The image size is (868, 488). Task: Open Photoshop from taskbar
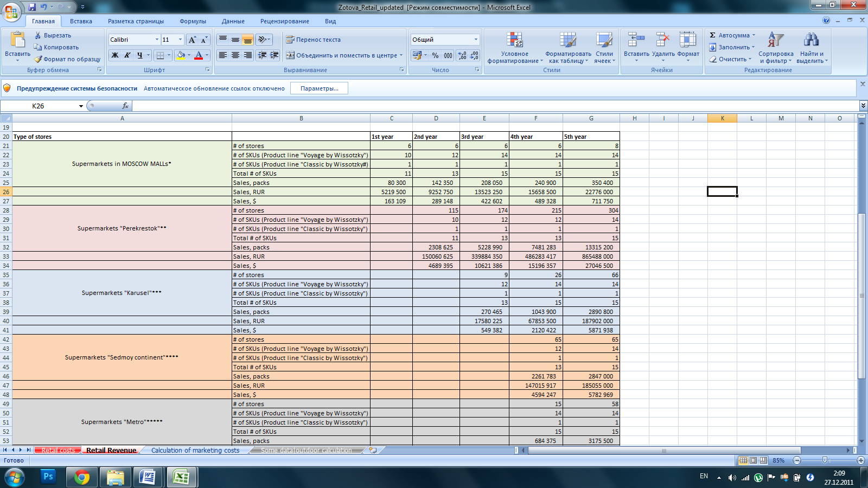(x=48, y=477)
